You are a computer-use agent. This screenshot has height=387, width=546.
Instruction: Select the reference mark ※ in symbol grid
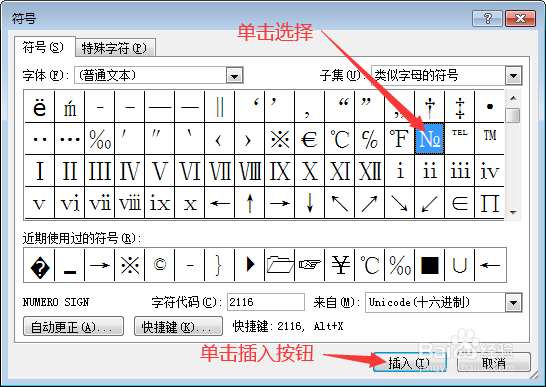coord(279,139)
